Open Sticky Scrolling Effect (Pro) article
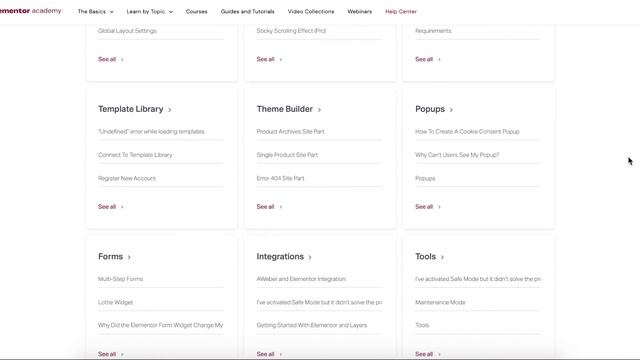The height and width of the screenshot is (360, 640). [291, 31]
